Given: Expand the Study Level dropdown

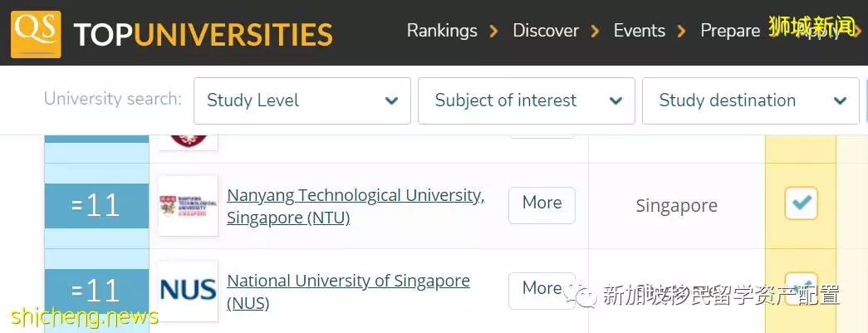Looking at the screenshot, I should click(302, 100).
